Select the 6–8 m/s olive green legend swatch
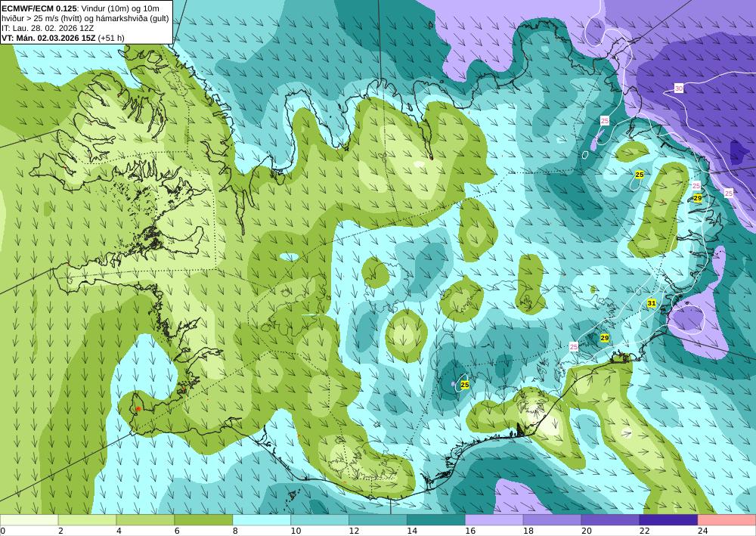The width and height of the screenshot is (756, 536). click(x=203, y=520)
